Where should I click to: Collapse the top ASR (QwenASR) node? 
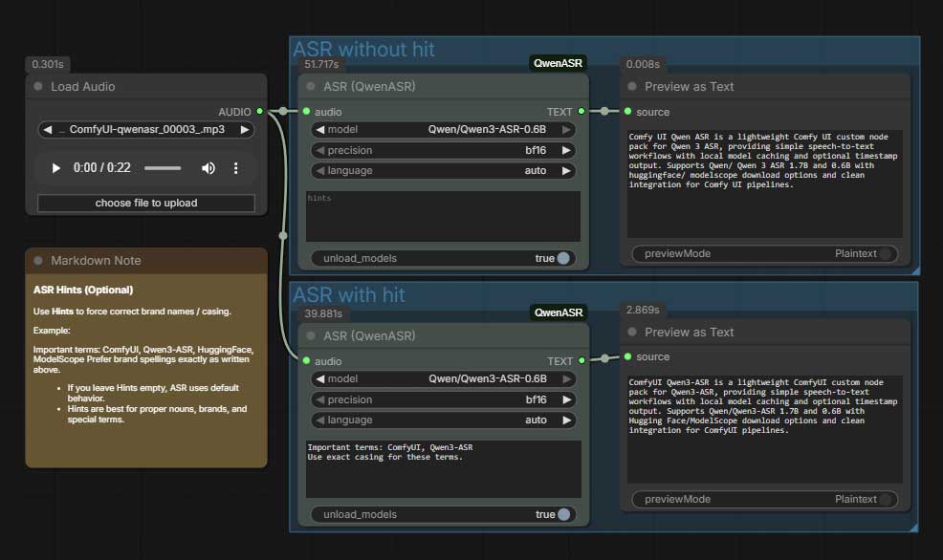(x=311, y=87)
